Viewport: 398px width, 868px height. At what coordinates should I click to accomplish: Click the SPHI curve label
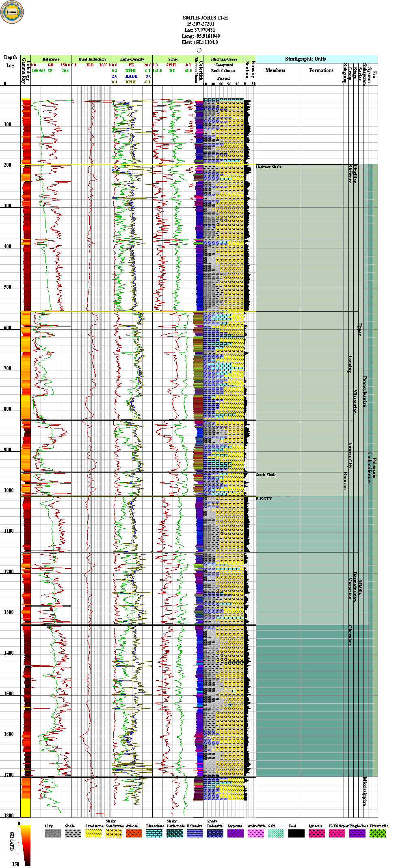pyautogui.click(x=171, y=65)
